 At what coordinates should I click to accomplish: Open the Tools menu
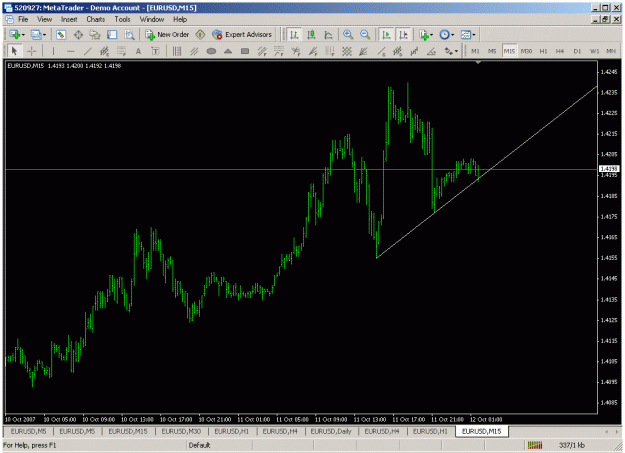point(122,19)
